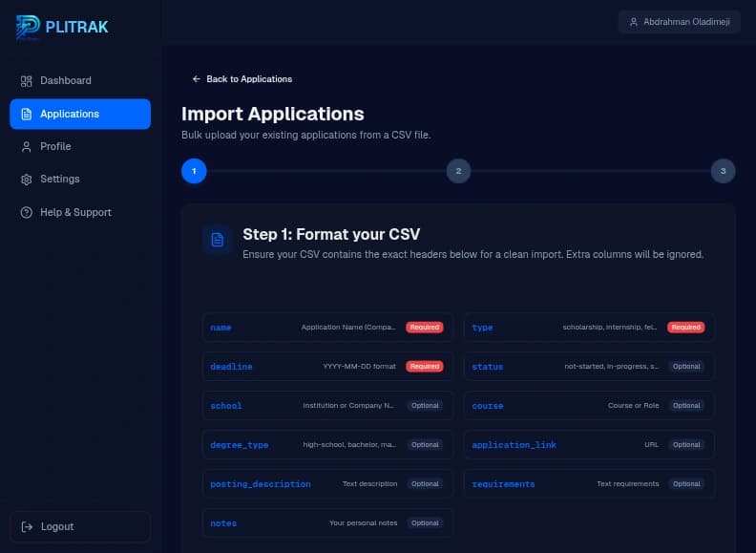The height and width of the screenshot is (553, 756).
Task: Jump to step 3 in progress indicator
Action: coord(723,171)
